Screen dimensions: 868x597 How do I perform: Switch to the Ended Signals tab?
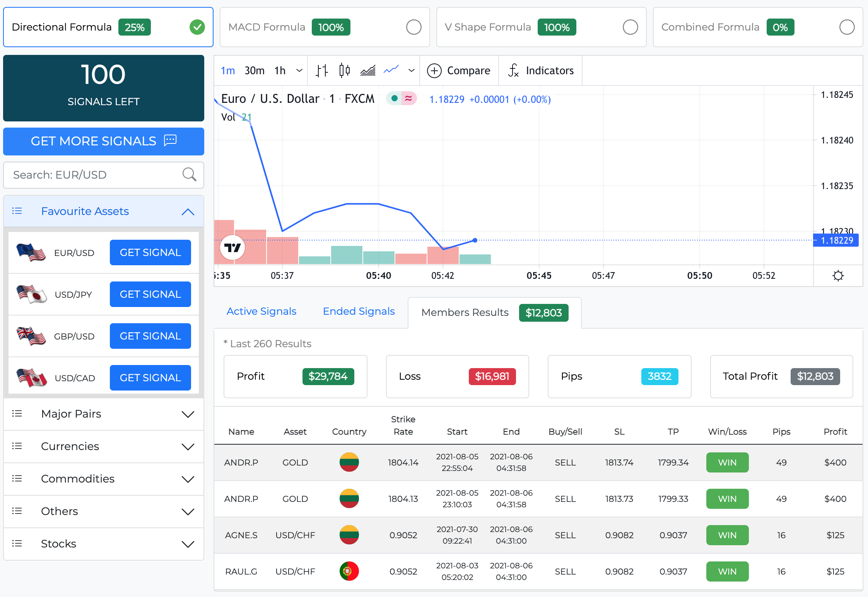point(359,311)
